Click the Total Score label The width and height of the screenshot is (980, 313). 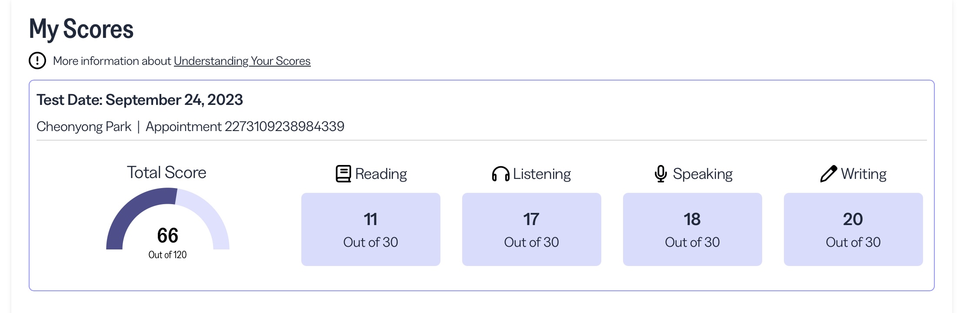tap(167, 172)
